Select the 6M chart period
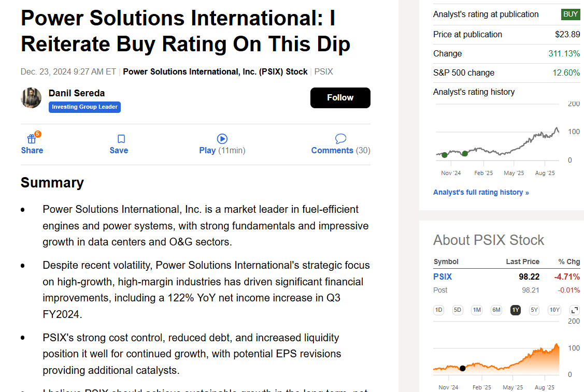The height and width of the screenshot is (392, 584). click(x=496, y=310)
